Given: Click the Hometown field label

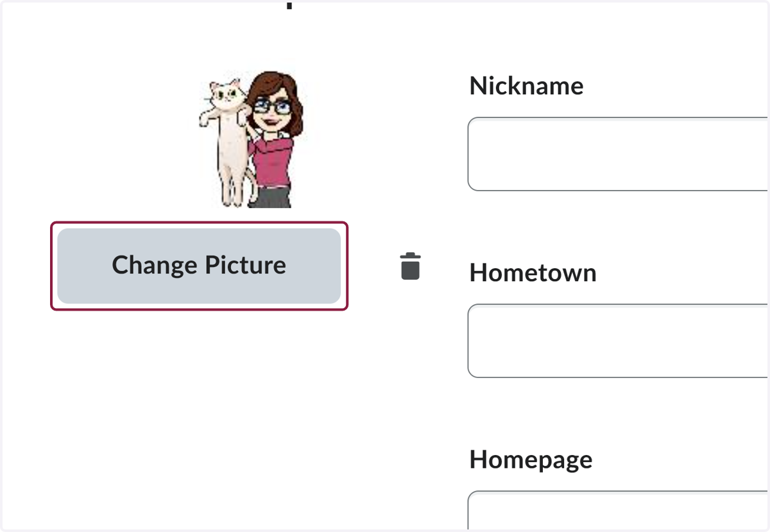Looking at the screenshot, I should point(533,273).
